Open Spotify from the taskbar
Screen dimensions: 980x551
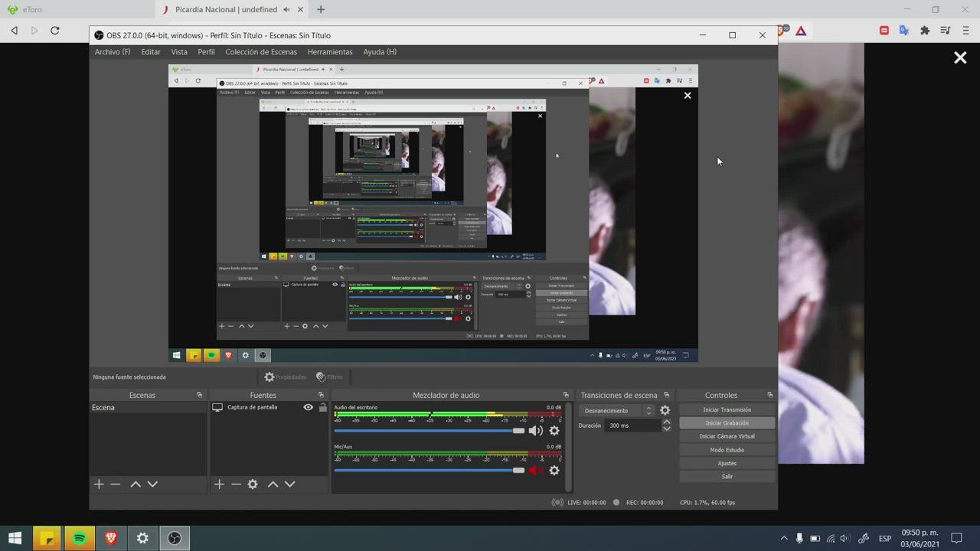[x=80, y=538]
